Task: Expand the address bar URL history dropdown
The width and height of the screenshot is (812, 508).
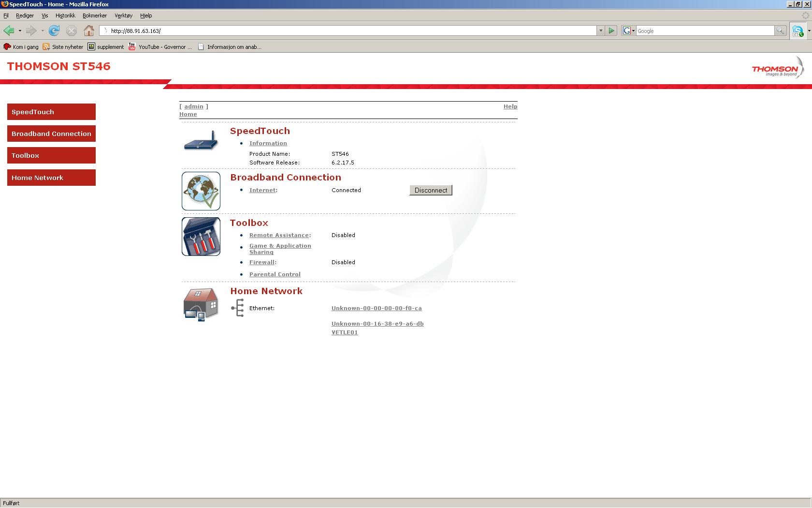Action: 601,30
